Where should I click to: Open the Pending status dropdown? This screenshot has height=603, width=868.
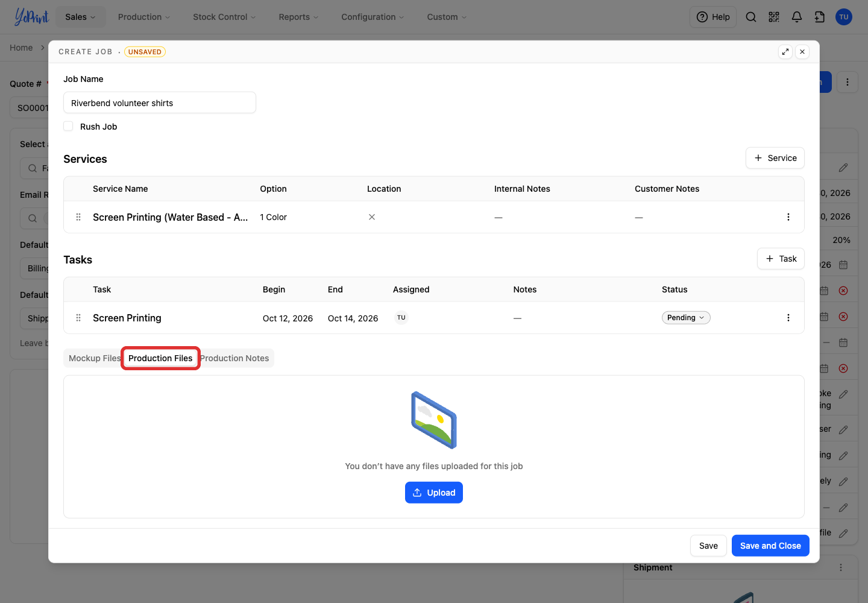point(686,318)
